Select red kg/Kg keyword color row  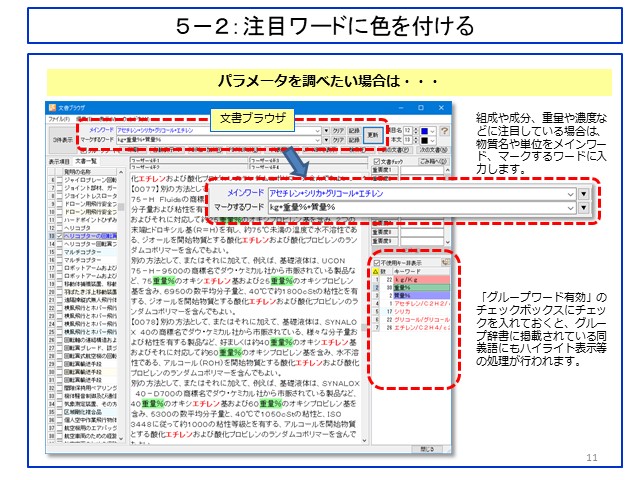[422, 280]
